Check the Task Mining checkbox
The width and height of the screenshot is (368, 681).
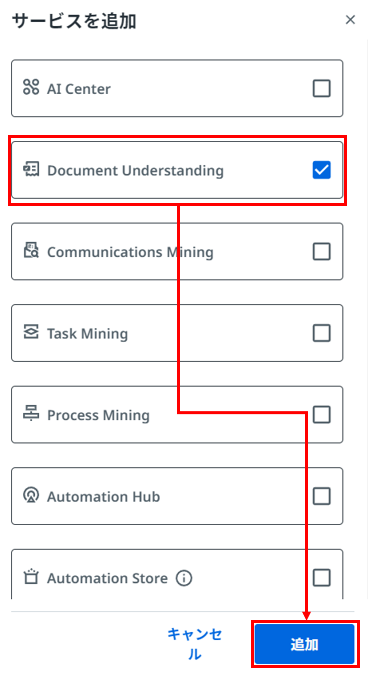(x=322, y=333)
